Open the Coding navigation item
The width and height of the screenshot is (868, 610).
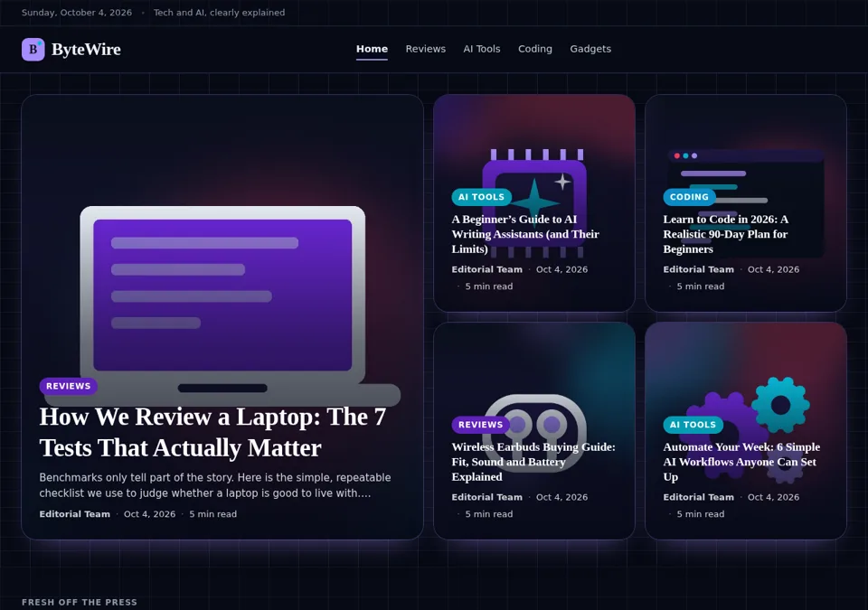coord(534,49)
